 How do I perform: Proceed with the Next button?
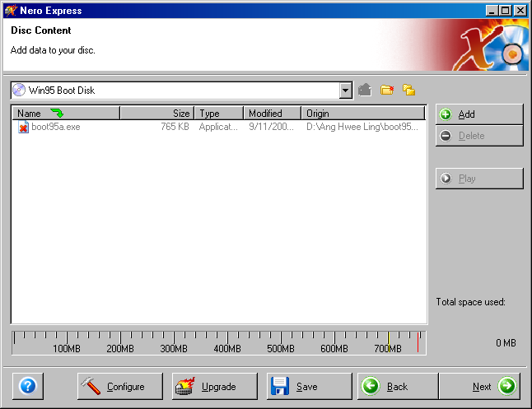coord(480,386)
